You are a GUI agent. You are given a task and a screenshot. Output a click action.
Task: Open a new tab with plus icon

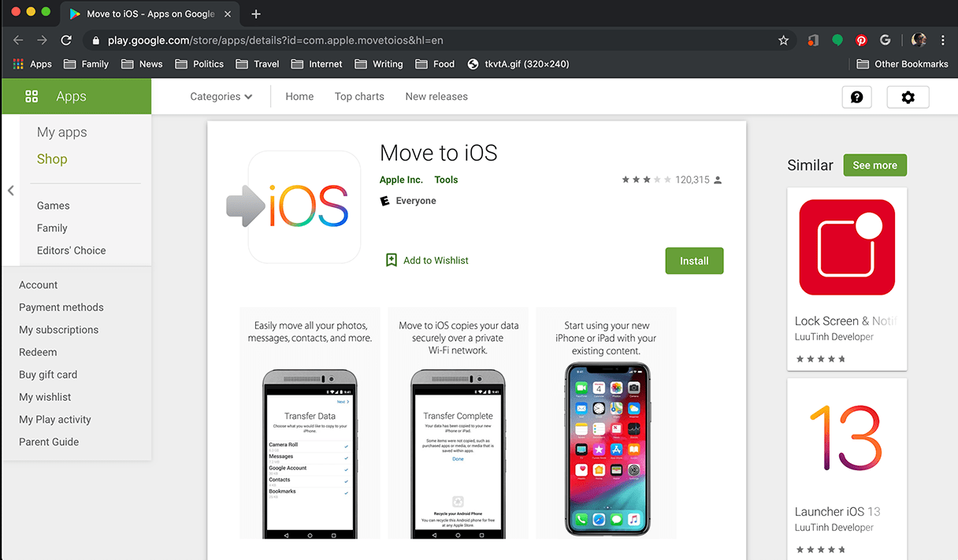[256, 14]
